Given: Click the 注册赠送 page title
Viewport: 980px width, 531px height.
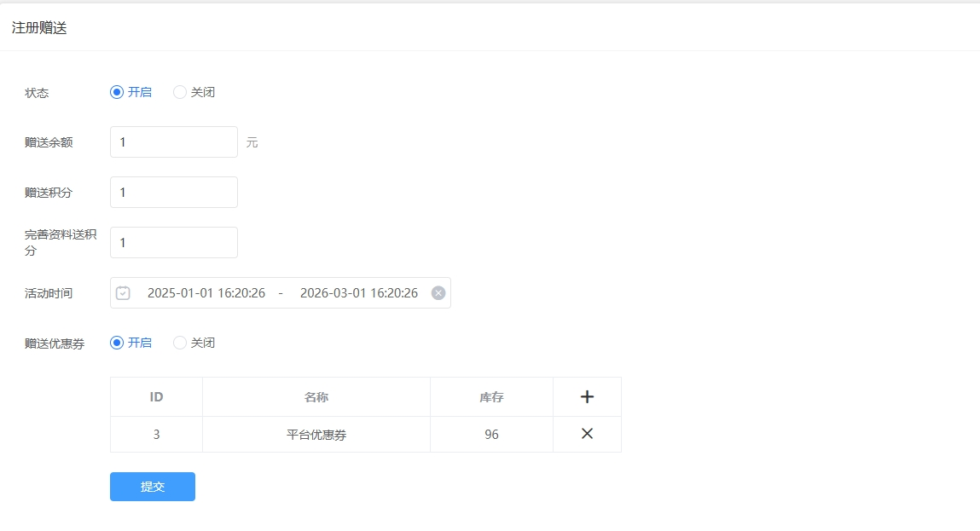Looking at the screenshot, I should [x=39, y=28].
